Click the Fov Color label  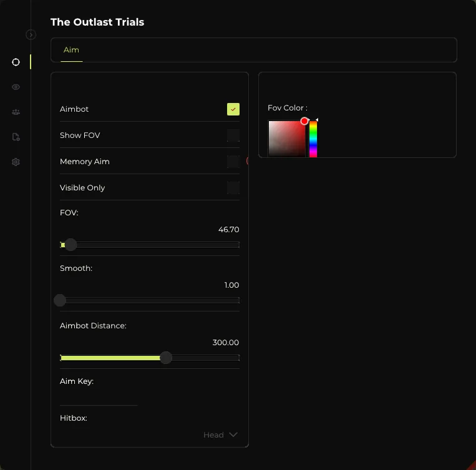[288, 108]
